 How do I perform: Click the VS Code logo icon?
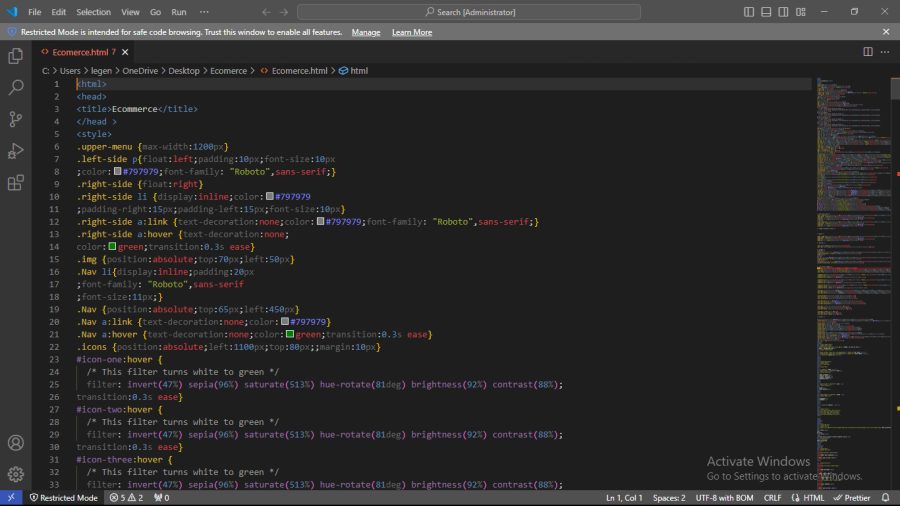point(12,11)
